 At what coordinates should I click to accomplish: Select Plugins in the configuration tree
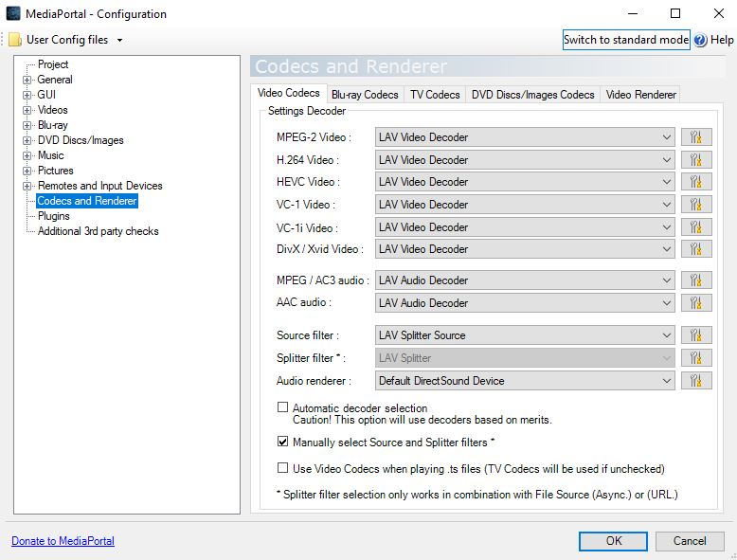[54, 216]
